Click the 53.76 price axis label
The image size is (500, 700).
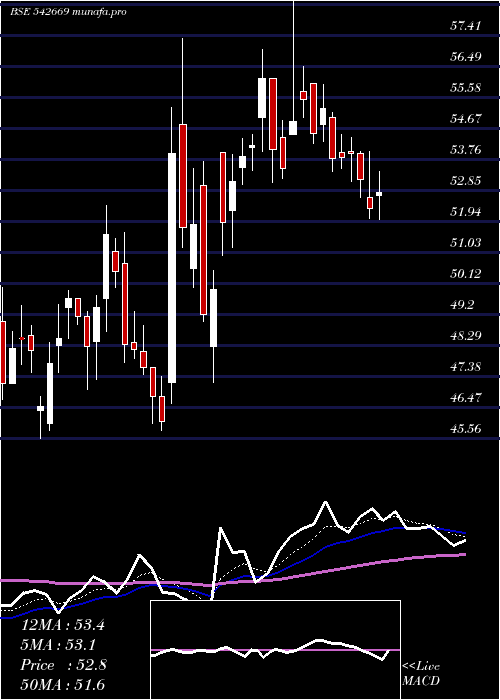coord(465,150)
